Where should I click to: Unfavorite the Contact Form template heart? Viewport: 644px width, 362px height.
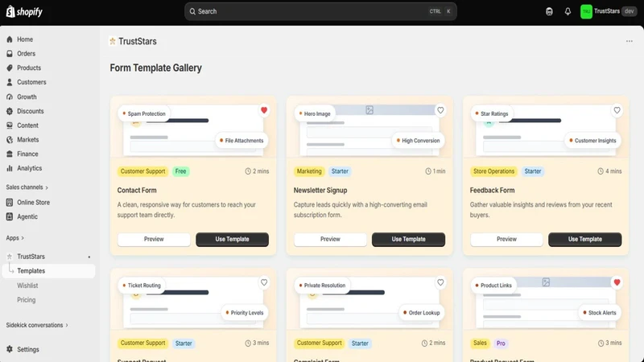point(264,110)
